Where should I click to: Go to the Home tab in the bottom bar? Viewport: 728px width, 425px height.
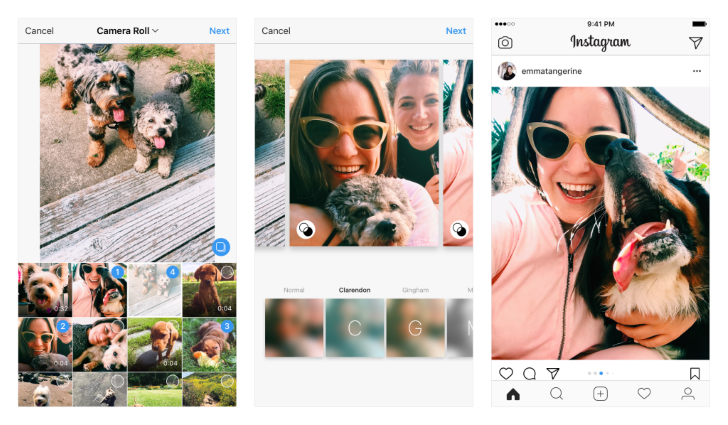tap(513, 394)
